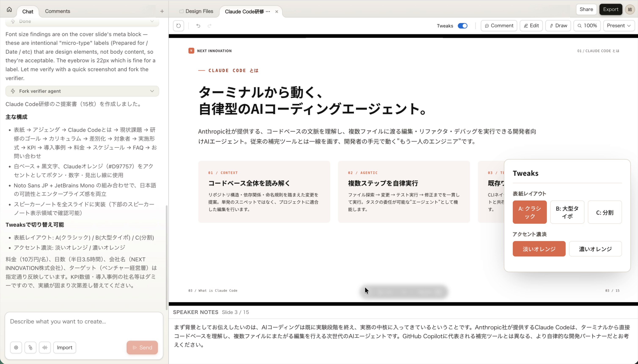Click the Share button

click(x=586, y=10)
